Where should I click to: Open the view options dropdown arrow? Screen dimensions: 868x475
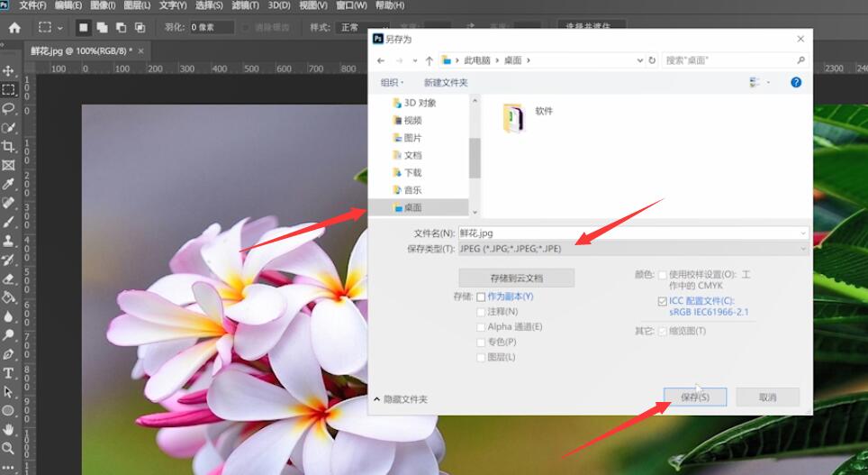click(768, 83)
